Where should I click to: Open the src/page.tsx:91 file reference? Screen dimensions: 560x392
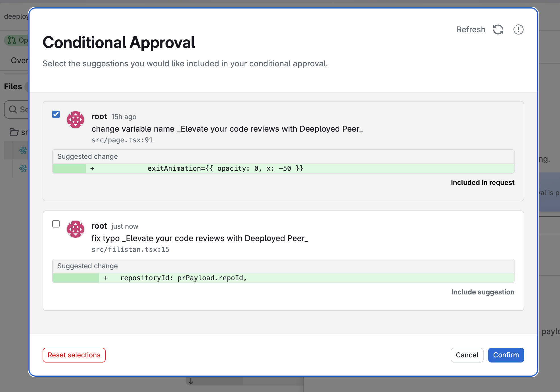pos(122,140)
